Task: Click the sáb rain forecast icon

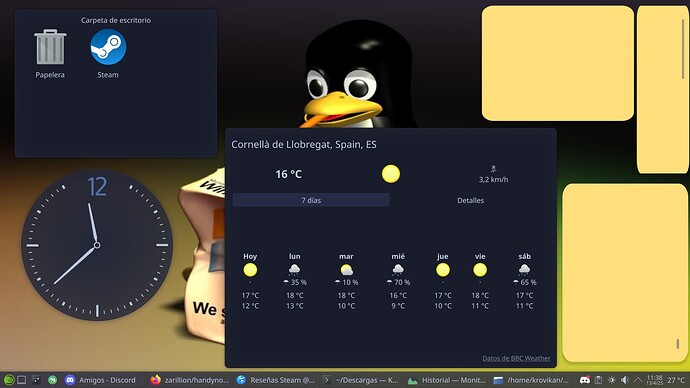Action: coord(524,269)
